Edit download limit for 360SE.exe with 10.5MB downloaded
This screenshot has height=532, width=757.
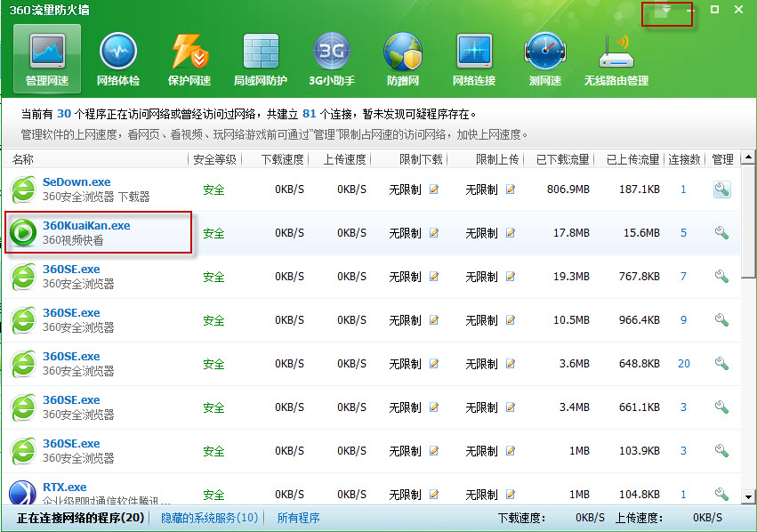point(434,319)
